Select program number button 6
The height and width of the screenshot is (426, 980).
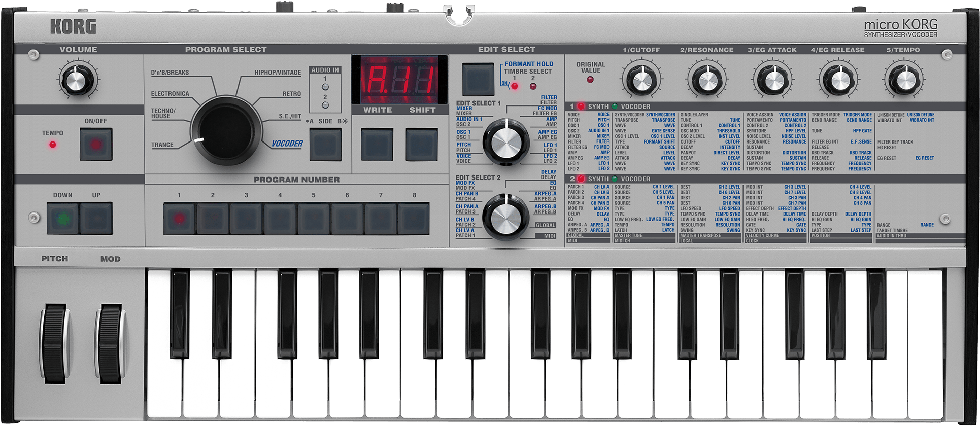[x=347, y=219]
